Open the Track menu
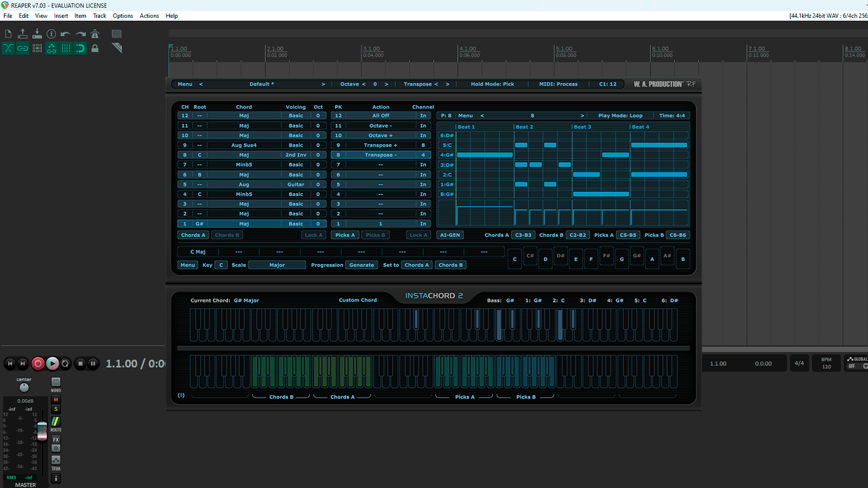The height and width of the screenshot is (488, 868). coord(100,16)
